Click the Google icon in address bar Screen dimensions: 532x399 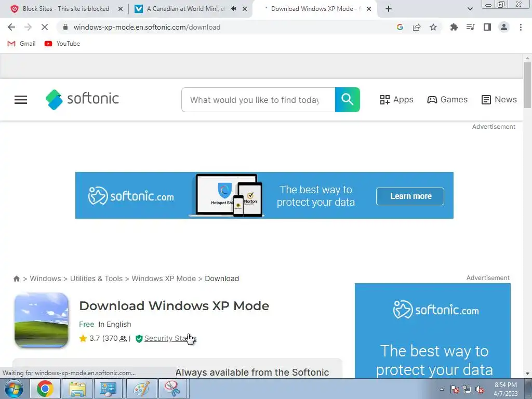[400, 27]
